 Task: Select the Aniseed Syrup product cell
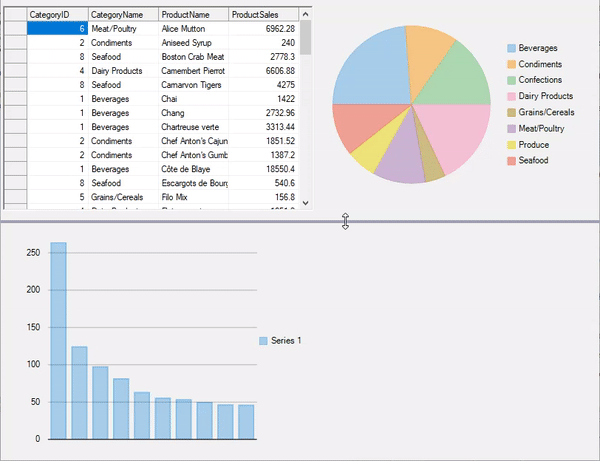pos(193,44)
